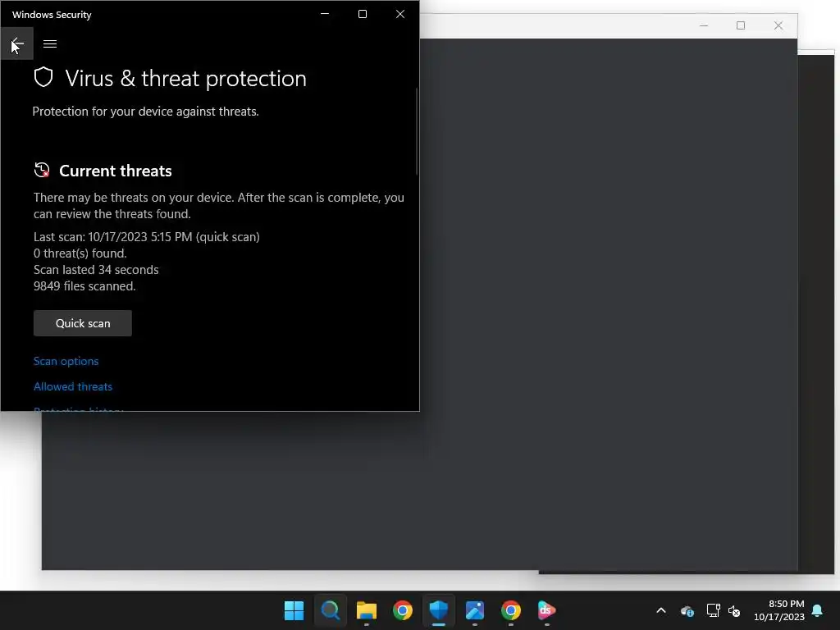Close the Windows Security window
840x630 pixels.
click(400, 14)
